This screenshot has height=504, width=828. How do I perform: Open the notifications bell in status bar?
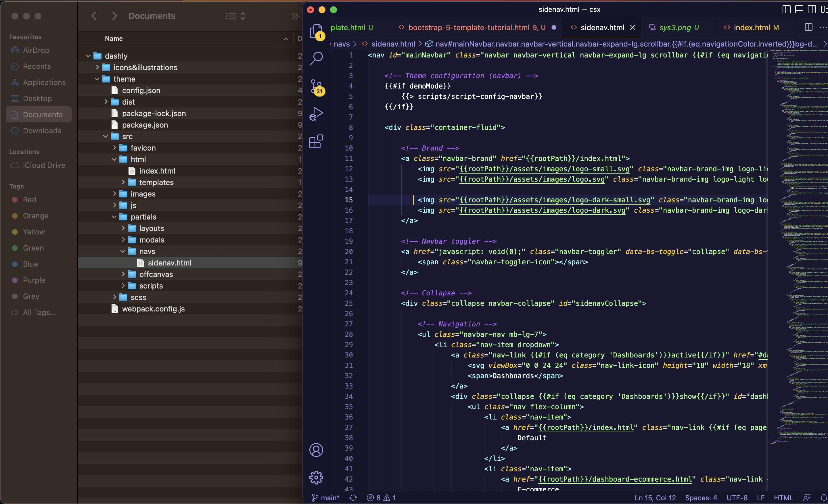coord(824,498)
